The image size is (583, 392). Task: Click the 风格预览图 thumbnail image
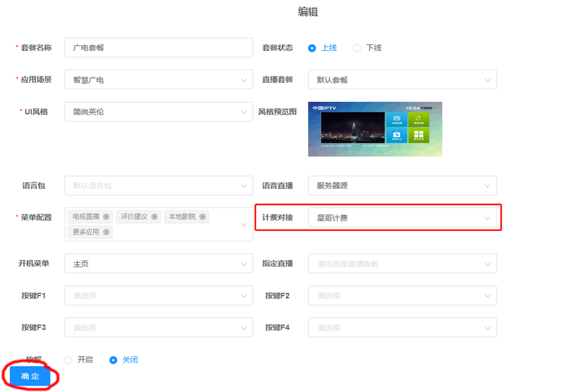click(375, 129)
